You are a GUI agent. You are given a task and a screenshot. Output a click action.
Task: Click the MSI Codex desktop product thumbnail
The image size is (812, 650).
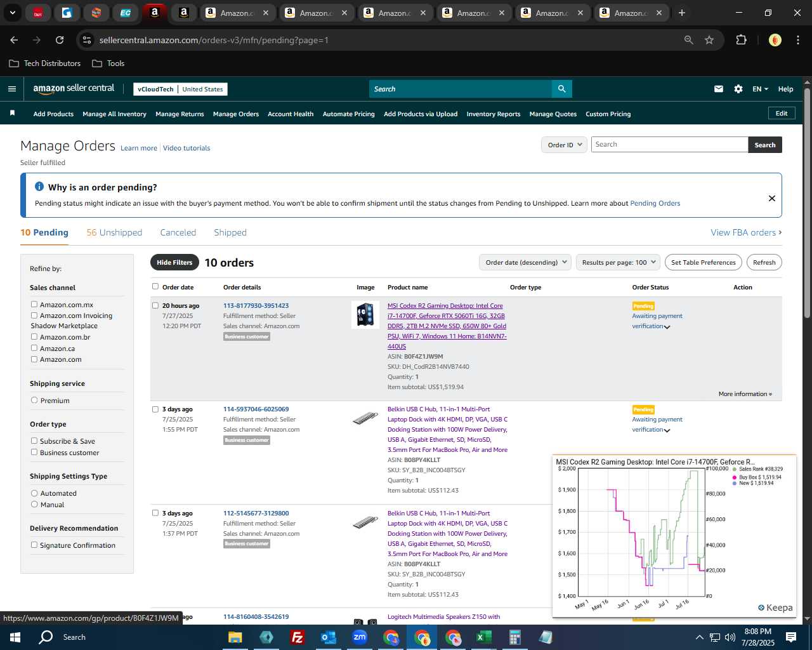click(x=365, y=315)
